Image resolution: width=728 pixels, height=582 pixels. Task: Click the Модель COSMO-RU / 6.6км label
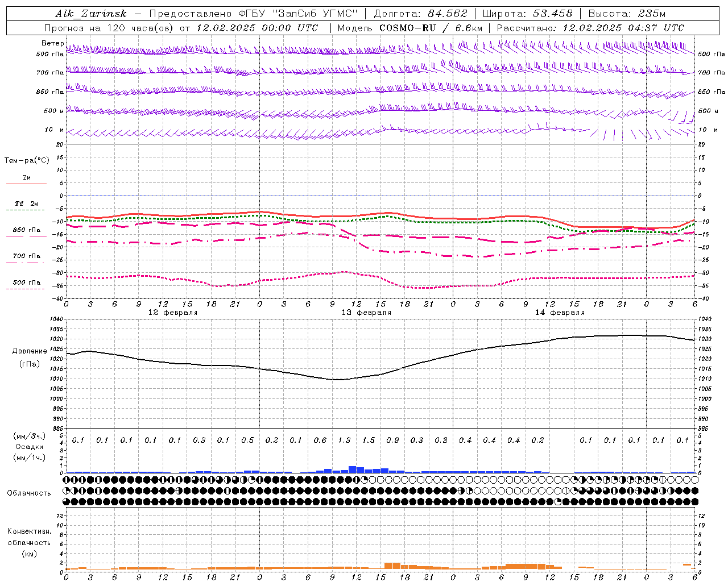[409, 28]
